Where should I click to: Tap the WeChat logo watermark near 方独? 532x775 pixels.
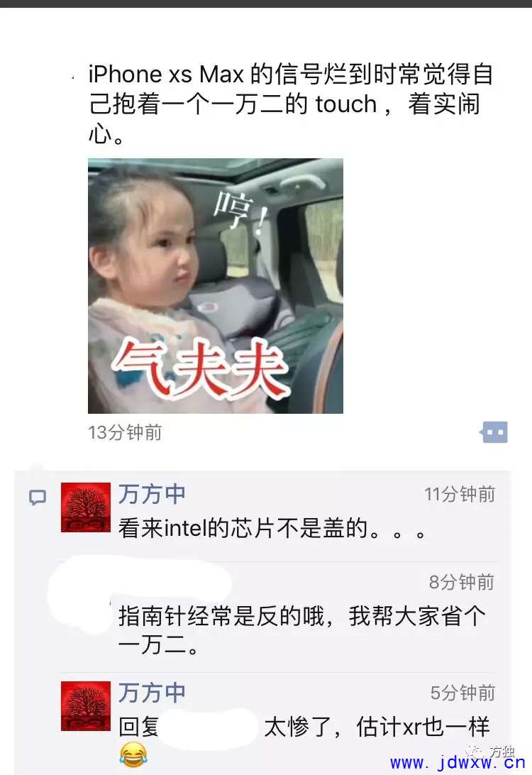pyautogui.click(x=476, y=752)
